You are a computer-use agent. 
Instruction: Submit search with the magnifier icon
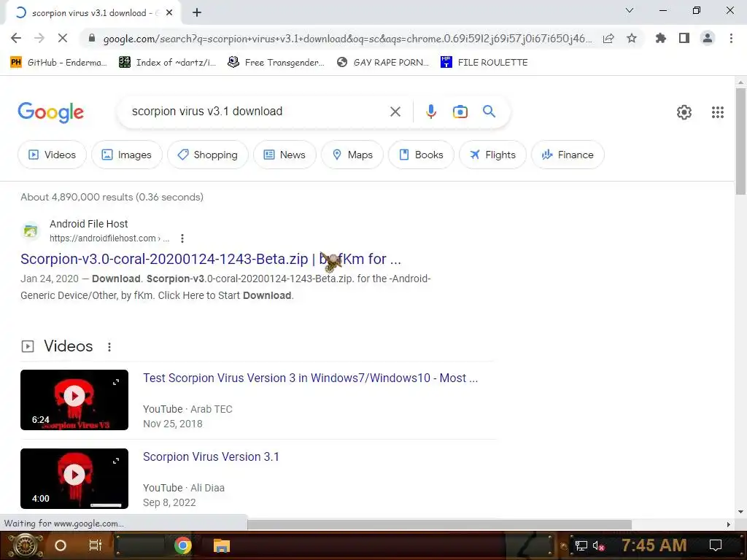click(x=489, y=112)
